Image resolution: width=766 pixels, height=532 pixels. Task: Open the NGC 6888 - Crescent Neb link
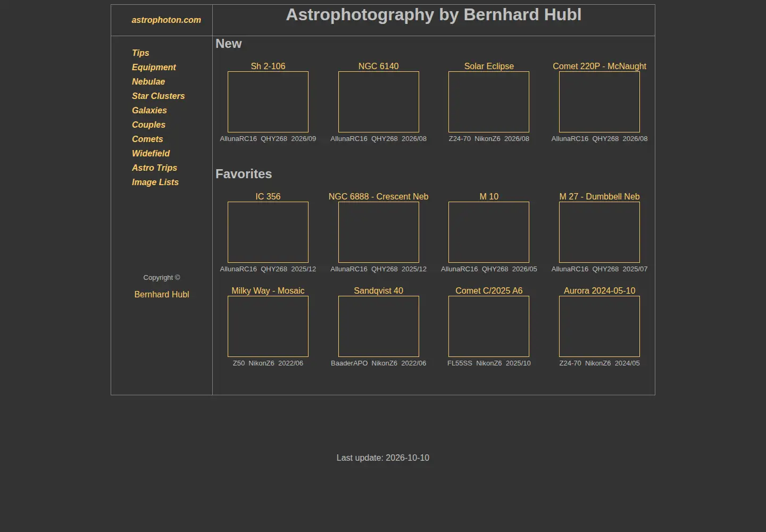pos(379,196)
